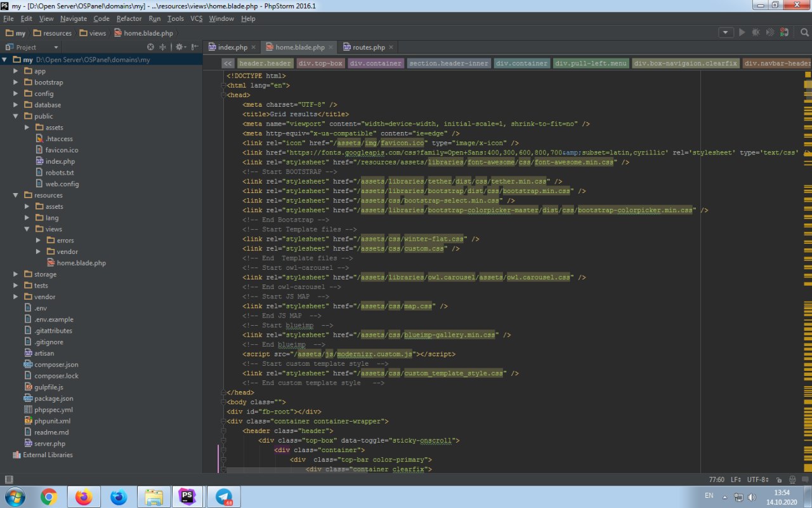The height and width of the screenshot is (508, 812).
Task: Open the VCS menu
Action: coord(197,18)
